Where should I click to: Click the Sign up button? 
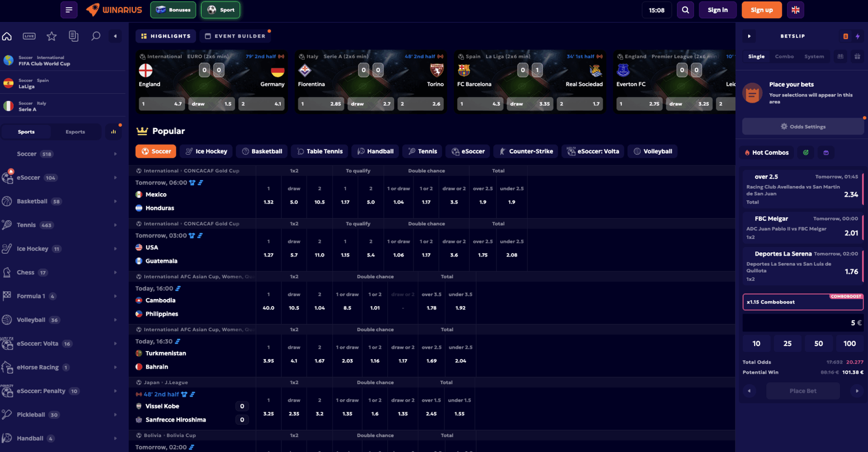click(762, 10)
